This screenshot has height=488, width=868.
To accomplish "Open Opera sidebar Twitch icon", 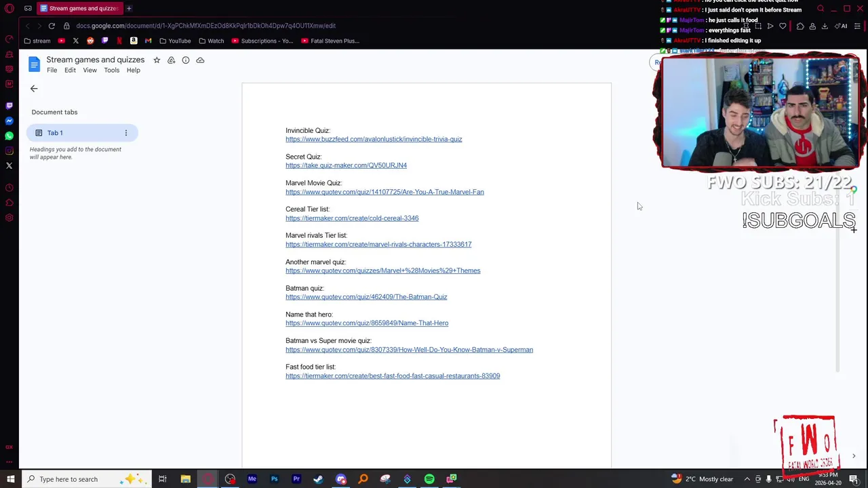I will 9,106.
